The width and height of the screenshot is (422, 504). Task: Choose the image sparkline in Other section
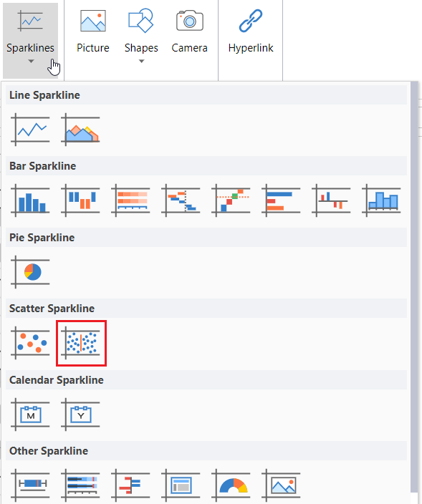click(x=281, y=485)
